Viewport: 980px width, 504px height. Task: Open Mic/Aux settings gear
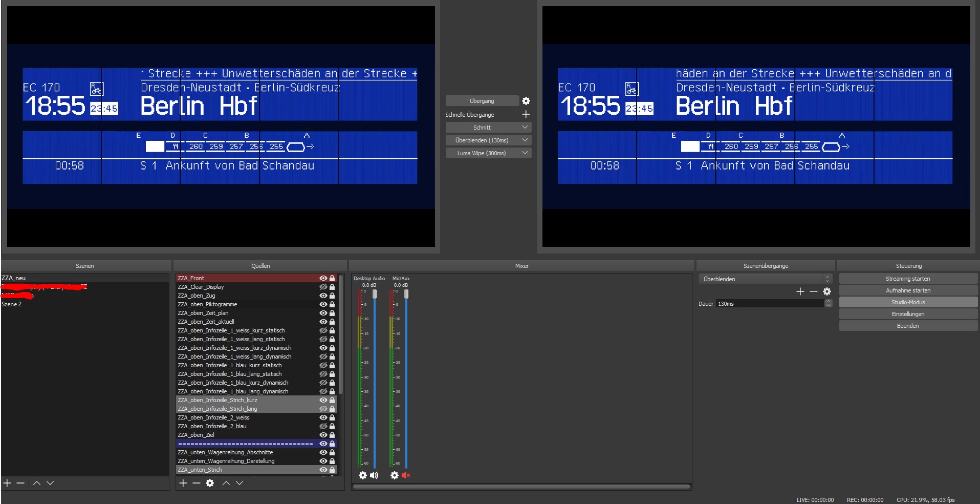[395, 475]
